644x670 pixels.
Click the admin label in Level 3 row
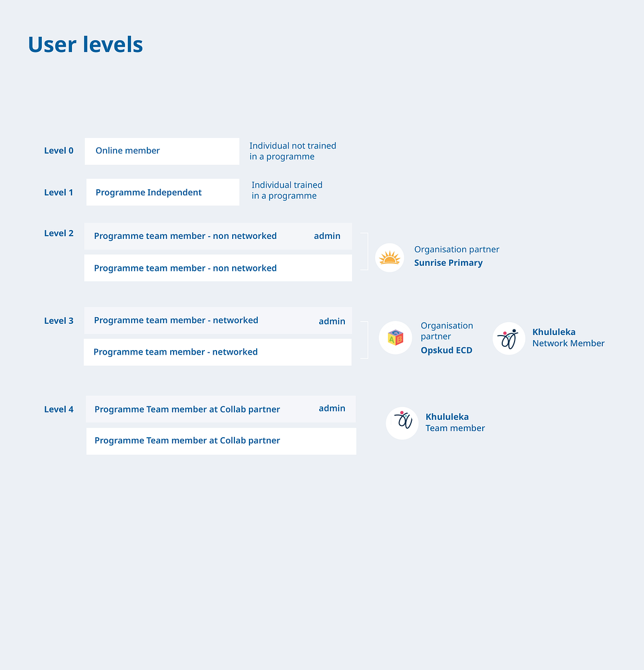[x=332, y=322]
